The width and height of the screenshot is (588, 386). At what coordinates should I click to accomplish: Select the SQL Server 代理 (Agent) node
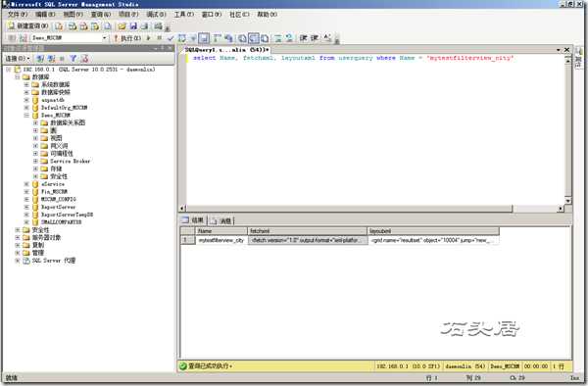click(54, 261)
